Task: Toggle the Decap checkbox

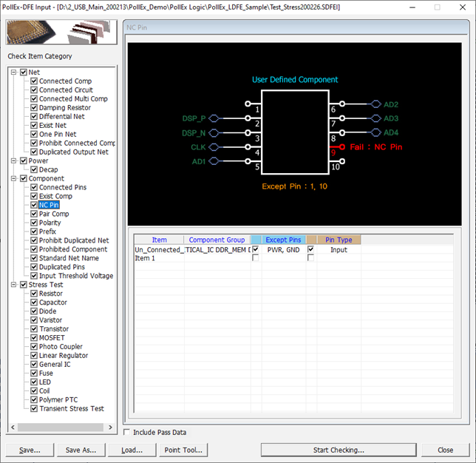Action: pyautogui.click(x=34, y=169)
